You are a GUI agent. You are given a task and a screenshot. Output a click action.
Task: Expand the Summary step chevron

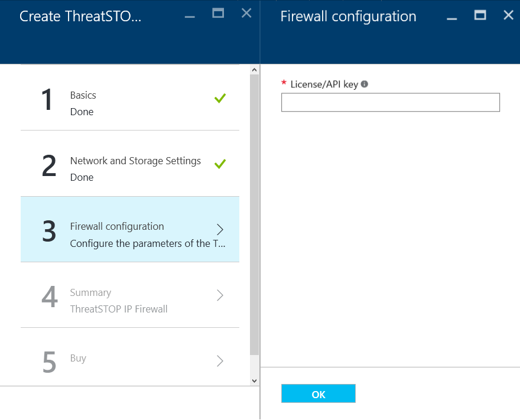coord(220,295)
